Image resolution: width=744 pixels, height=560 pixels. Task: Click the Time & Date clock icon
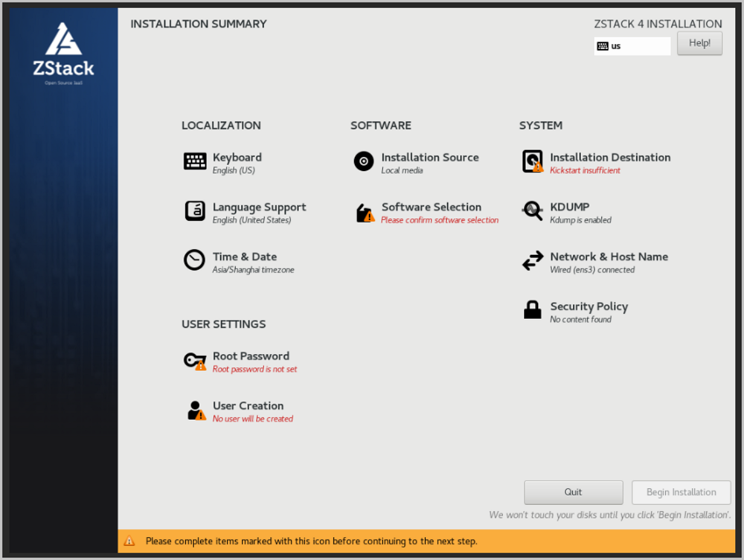pos(195,260)
